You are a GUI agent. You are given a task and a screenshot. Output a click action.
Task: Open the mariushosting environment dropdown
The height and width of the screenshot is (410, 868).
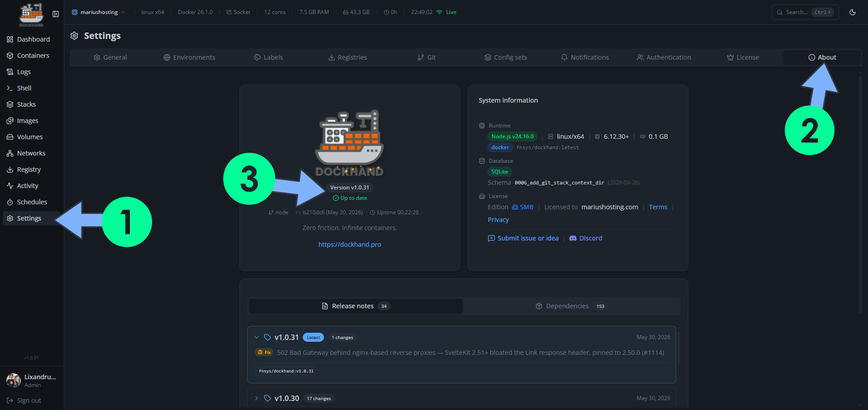98,12
